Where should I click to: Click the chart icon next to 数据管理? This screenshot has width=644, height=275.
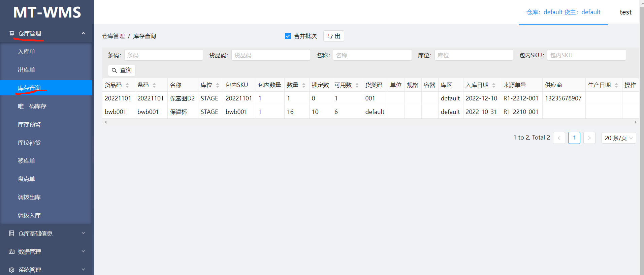click(12, 251)
